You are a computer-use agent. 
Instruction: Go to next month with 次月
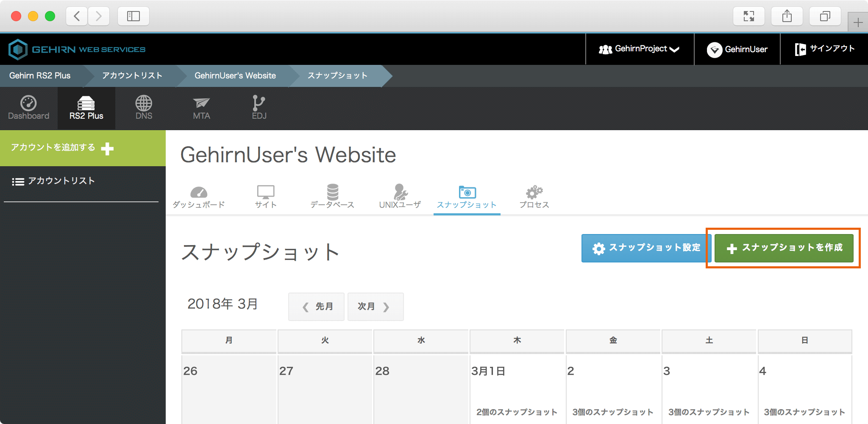[x=375, y=307]
